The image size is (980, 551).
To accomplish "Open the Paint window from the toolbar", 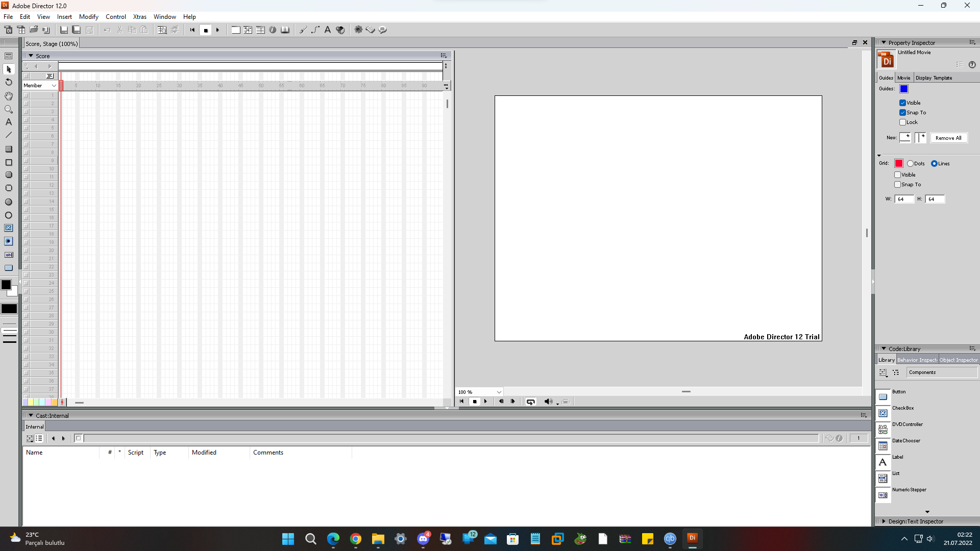I will [303, 30].
